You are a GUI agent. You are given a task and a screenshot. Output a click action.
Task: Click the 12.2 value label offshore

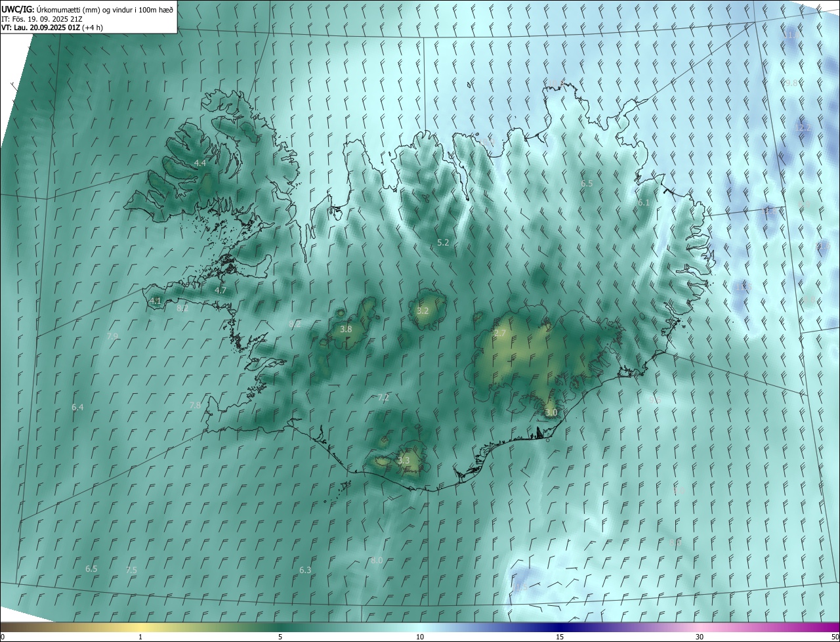tap(803, 127)
